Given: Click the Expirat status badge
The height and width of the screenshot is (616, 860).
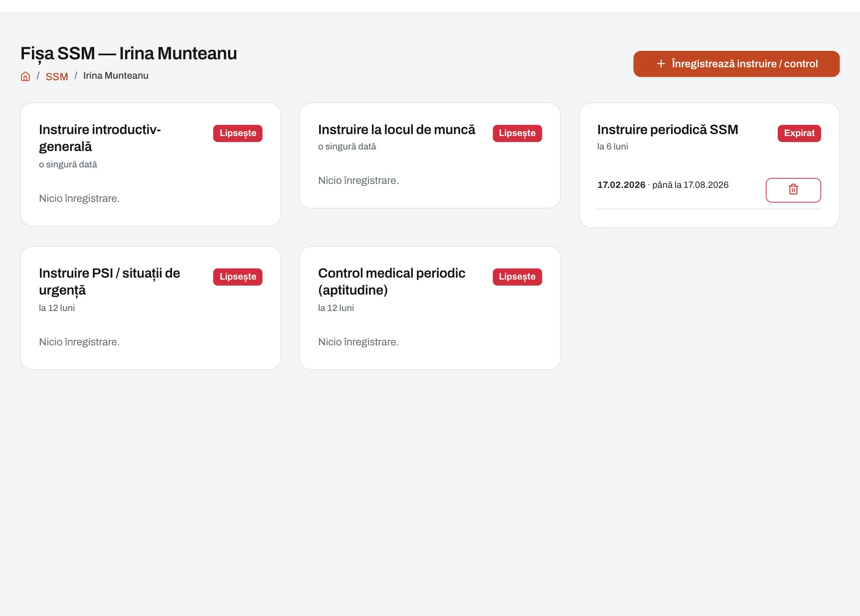Looking at the screenshot, I should (x=799, y=133).
